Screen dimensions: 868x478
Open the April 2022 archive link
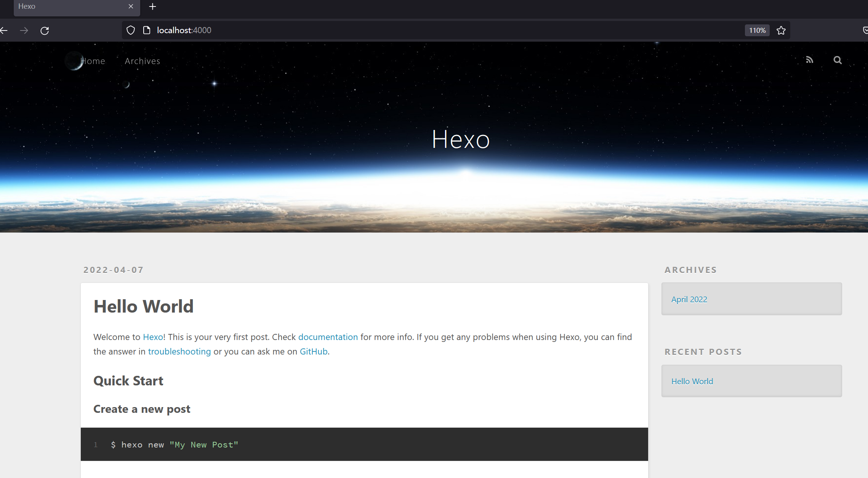tap(689, 300)
